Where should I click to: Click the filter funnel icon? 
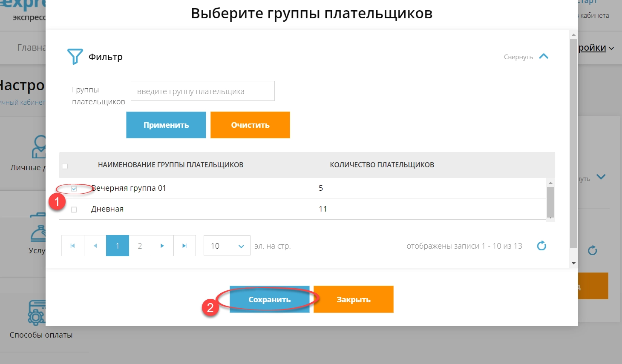click(x=75, y=57)
